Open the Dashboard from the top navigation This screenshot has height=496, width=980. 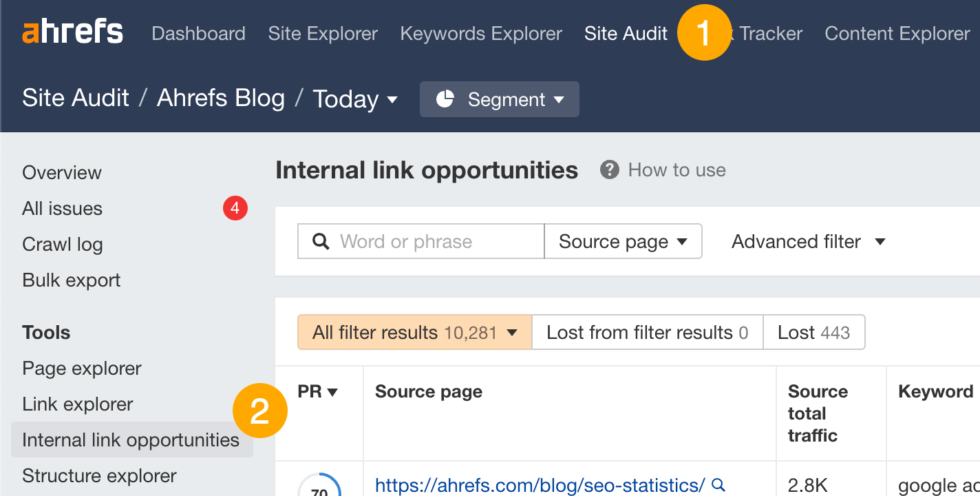tap(198, 33)
